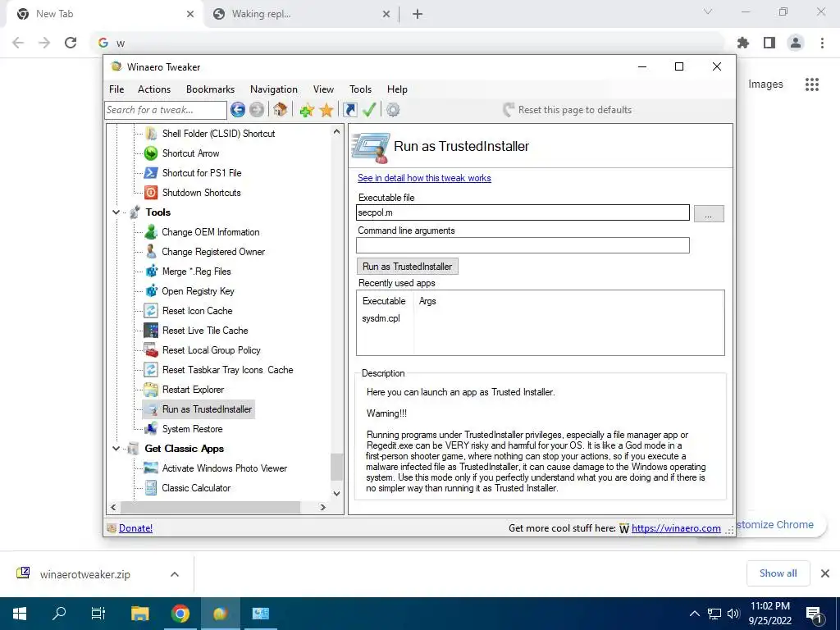
Task: Open notification center icon in the taskbar
Action: click(x=814, y=614)
